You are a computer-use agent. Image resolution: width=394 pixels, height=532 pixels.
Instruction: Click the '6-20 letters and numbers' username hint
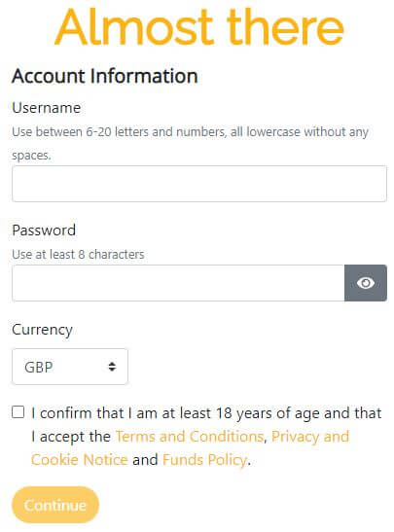point(155,131)
